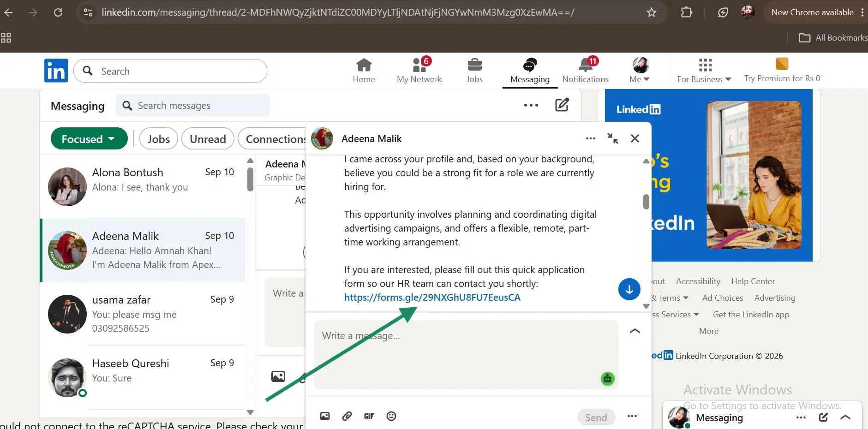Minimize Adeena Malik chat popup size
868x429 pixels.
[613, 138]
